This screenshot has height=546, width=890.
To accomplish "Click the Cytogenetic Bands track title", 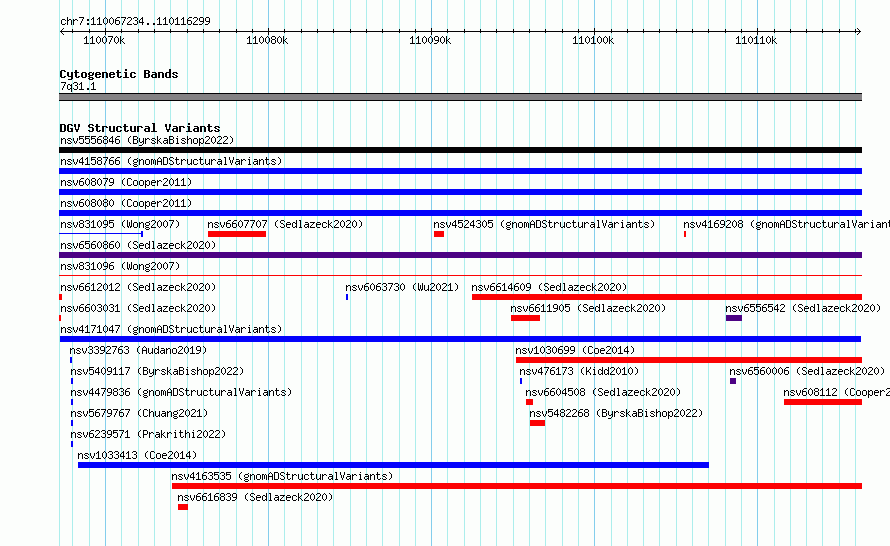I will pos(119,74).
